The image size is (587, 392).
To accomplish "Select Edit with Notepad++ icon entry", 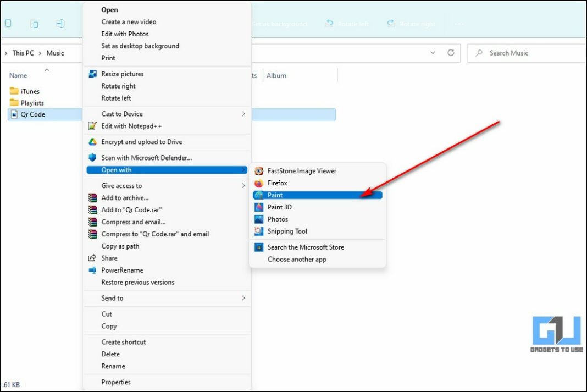I will coord(92,126).
